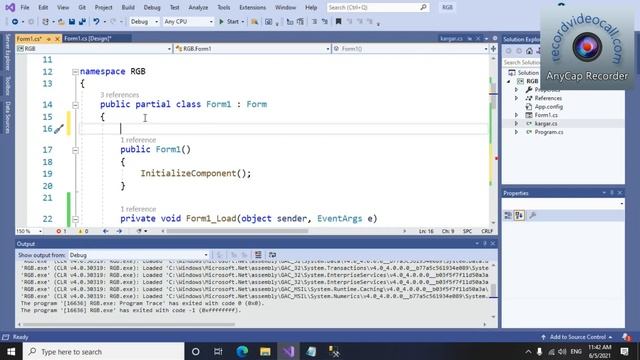Collapse the namespace RGB code block
Screen dimensions: 640x360
pyautogui.click(x=75, y=72)
